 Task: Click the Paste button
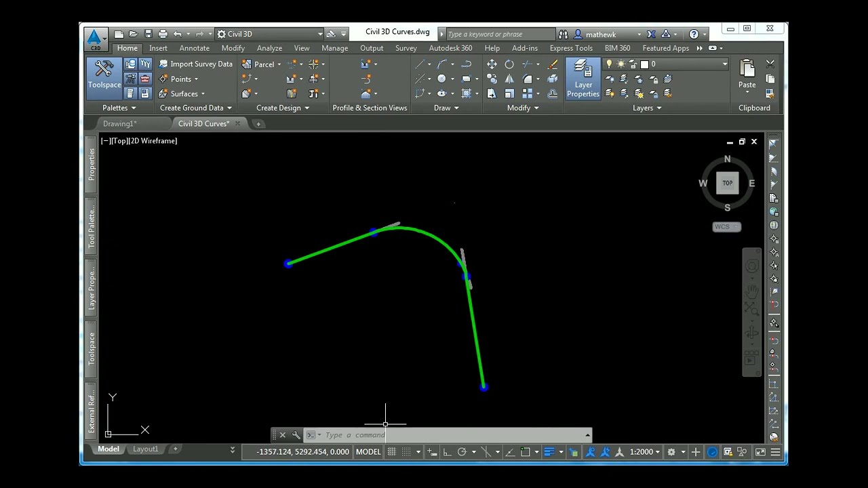(x=747, y=75)
